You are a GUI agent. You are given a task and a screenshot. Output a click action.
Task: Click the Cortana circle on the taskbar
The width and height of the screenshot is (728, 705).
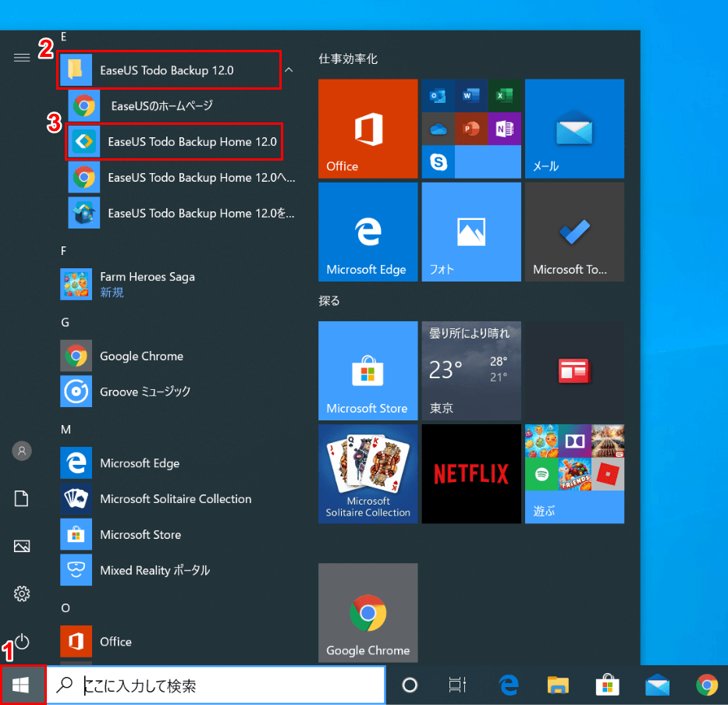(410, 685)
